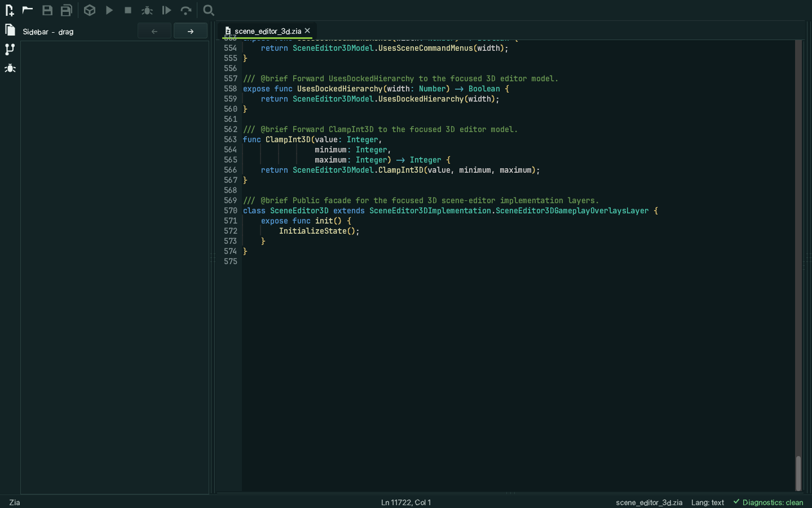Close the scene_editor_3d.zia tab
Image resolution: width=812 pixels, height=508 pixels.
307,30
